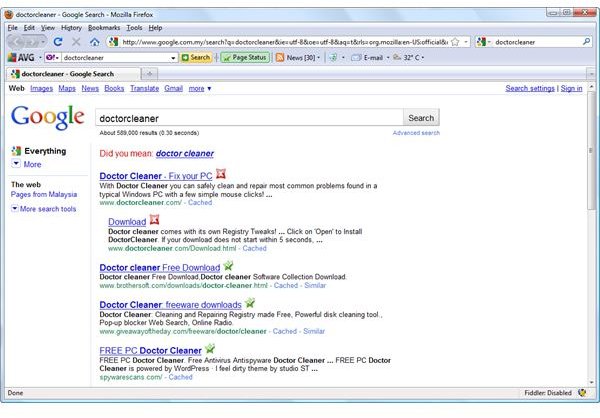The width and height of the screenshot is (600, 418).
Task: Click the Gmail link
Action: tap(173, 88)
